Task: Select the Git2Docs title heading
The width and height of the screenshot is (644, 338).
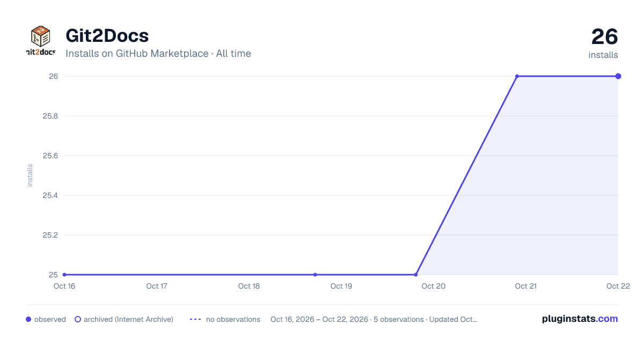Action: pyautogui.click(x=107, y=35)
